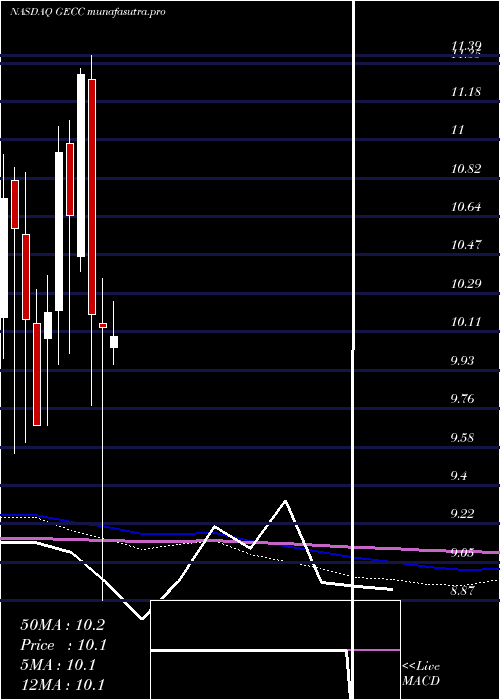This screenshot has height=700, width=500.
Task: Click the 12MA : 10.1 readout
Action: pos(62,684)
